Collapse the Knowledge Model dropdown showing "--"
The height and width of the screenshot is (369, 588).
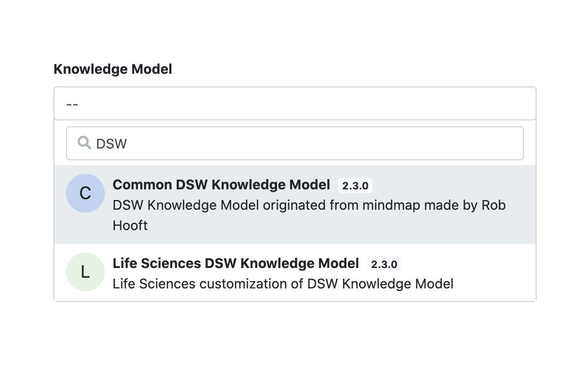(x=294, y=103)
